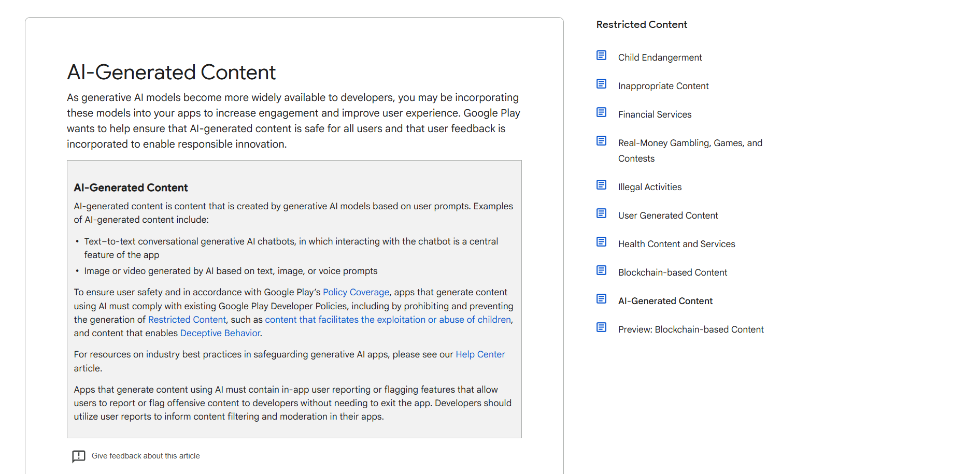Visit the Deceptive Behavior link
980x474 pixels.
(220, 333)
